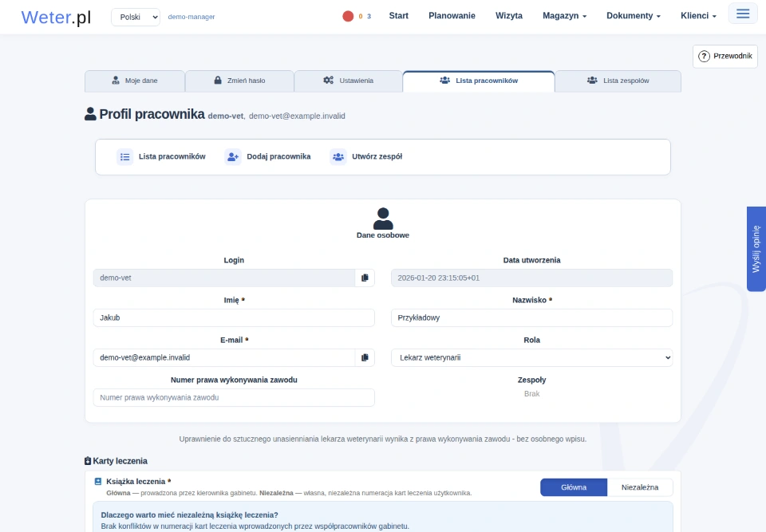Click the Dodaj pracownika add-user icon

coord(233,157)
